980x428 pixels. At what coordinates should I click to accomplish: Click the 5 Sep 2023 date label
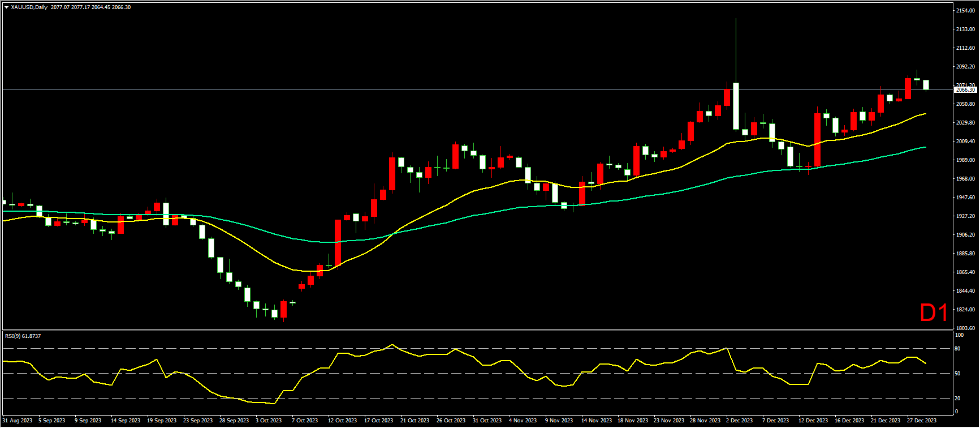click(x=51, y=421)
